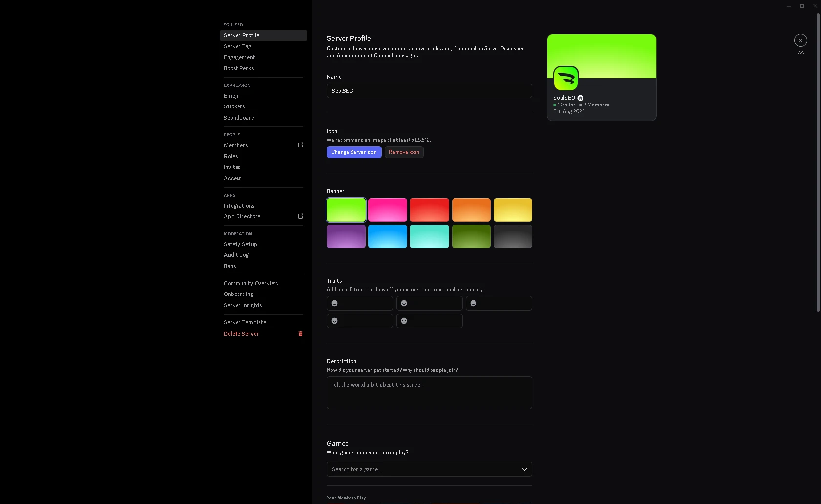Open Server Profile settings
This screenshot has width=821, height=504.
[x=263, y=35]
